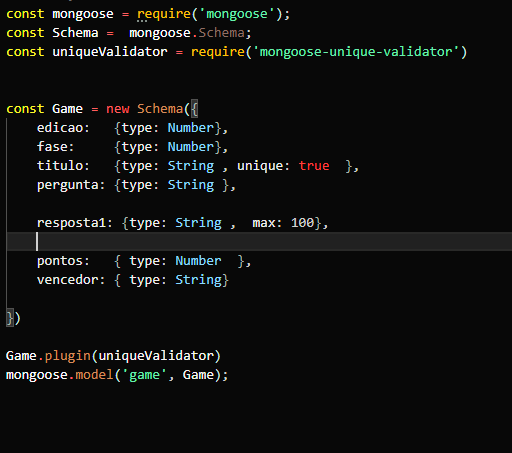Click the closing bracket of the schema

10,318
